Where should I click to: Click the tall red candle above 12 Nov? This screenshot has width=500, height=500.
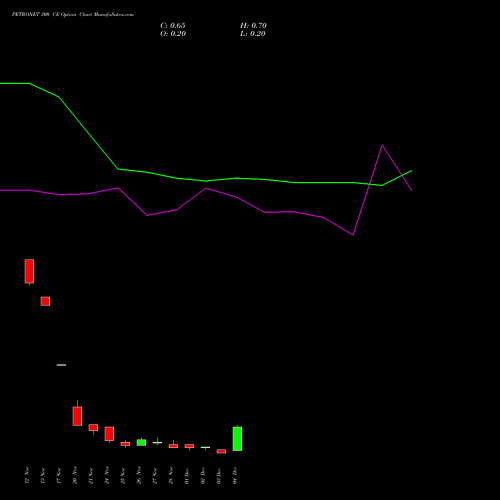click(x=29, y=271)
